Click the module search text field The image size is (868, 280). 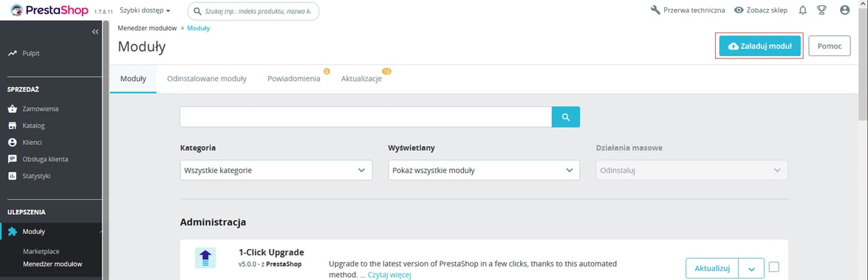366,117
